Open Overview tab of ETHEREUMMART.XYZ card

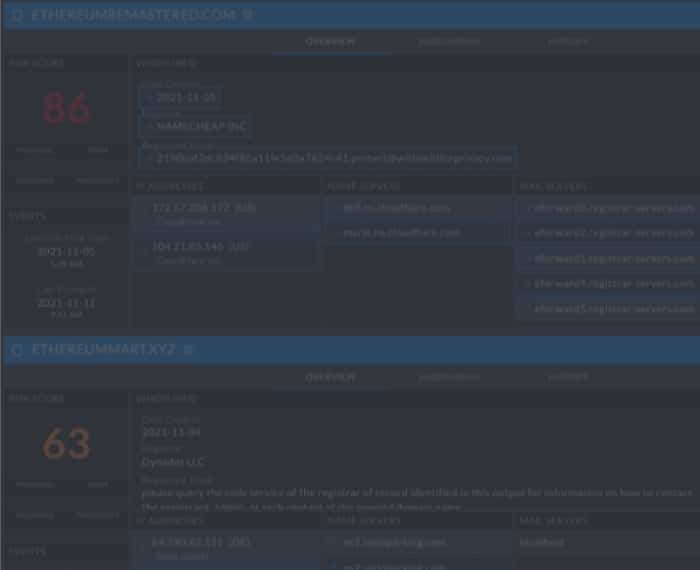pyautogui.click(x=330, y=378)
